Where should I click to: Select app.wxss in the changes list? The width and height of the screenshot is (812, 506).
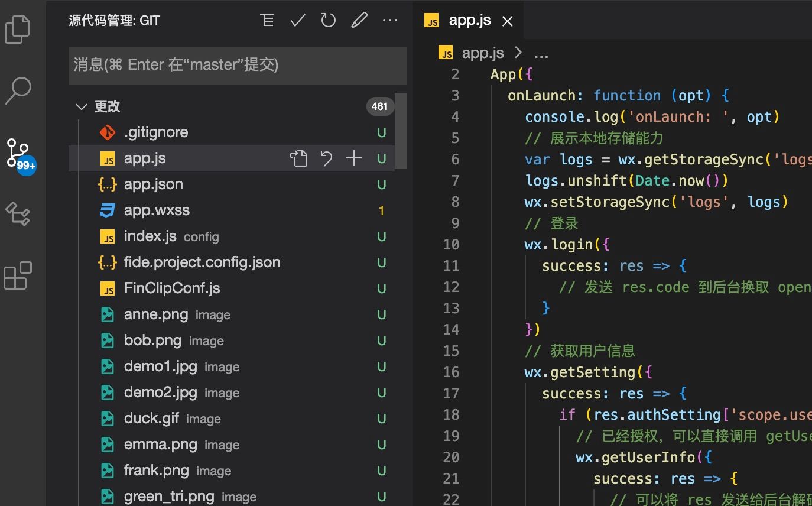tap(157, 210)
